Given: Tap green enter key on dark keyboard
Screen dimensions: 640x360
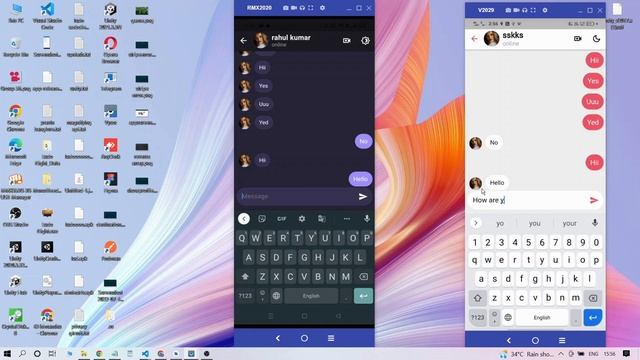Looking at the screenshot, I should tap(363, 296).
